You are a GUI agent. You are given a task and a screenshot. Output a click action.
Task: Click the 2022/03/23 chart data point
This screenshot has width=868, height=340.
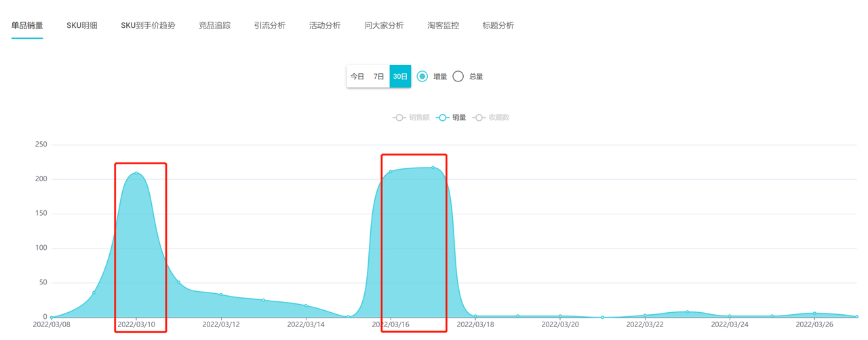(687, 312)
